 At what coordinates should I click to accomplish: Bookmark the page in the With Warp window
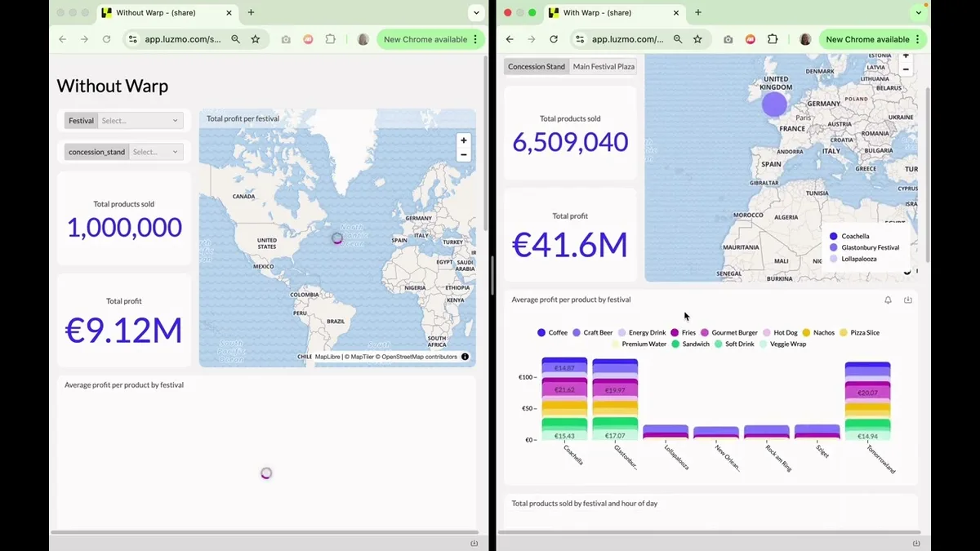pyautogui.click(x=697, y=39)
